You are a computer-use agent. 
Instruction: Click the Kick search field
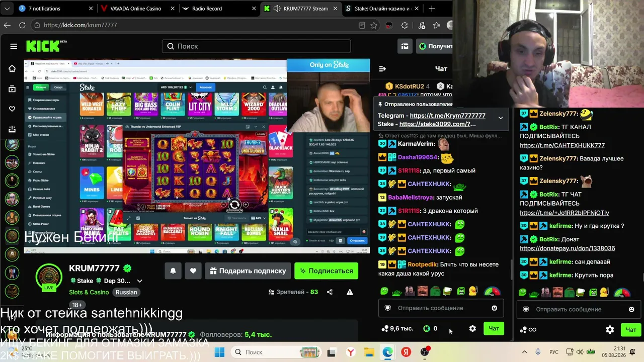257,46
